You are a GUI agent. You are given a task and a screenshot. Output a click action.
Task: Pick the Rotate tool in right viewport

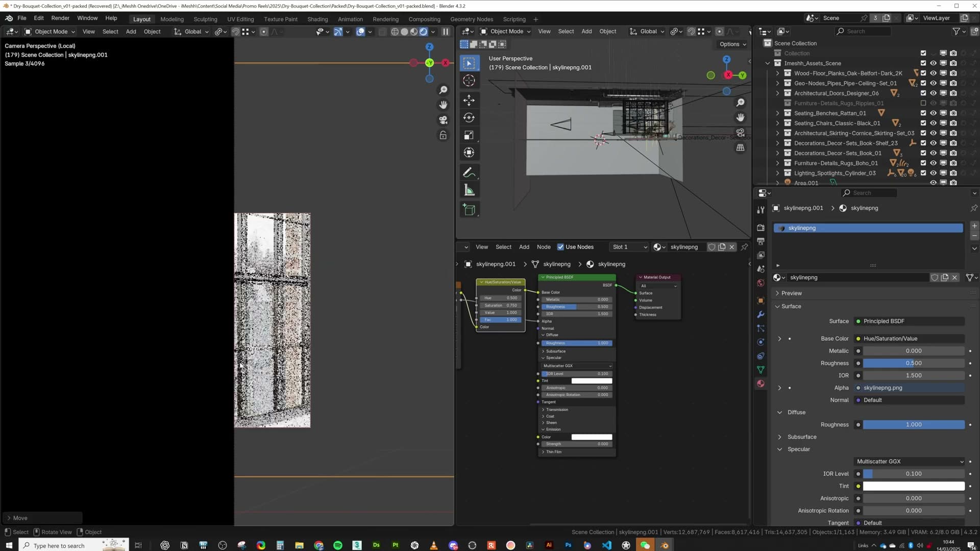(469, 118)
